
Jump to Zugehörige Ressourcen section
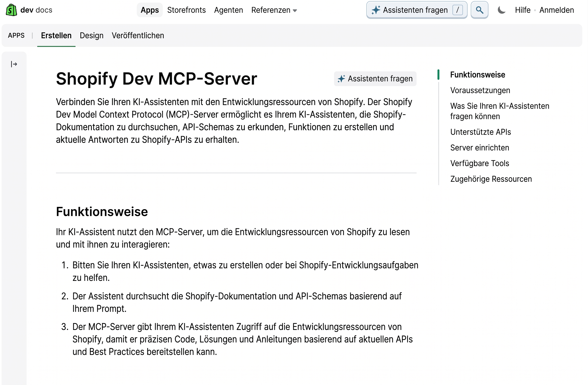[491, 179]
